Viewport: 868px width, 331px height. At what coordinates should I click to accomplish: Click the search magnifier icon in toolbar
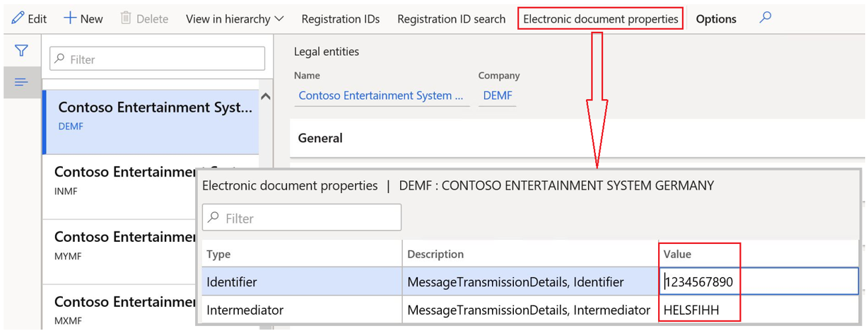click(x=765, y=18)
